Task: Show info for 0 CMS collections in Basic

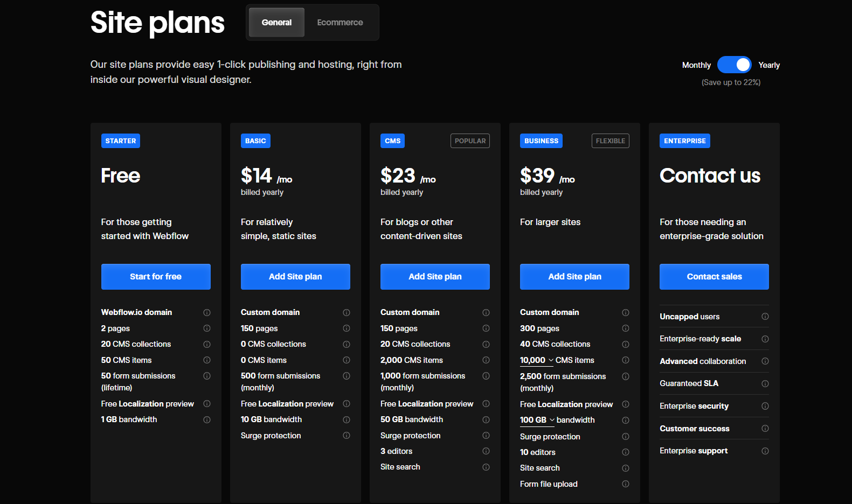Action: click(347, 345)
